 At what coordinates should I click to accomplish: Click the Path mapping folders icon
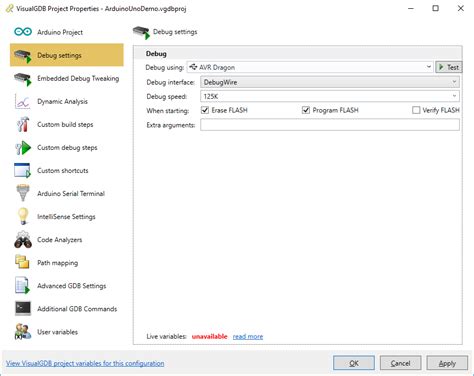(x=22, y=262)
